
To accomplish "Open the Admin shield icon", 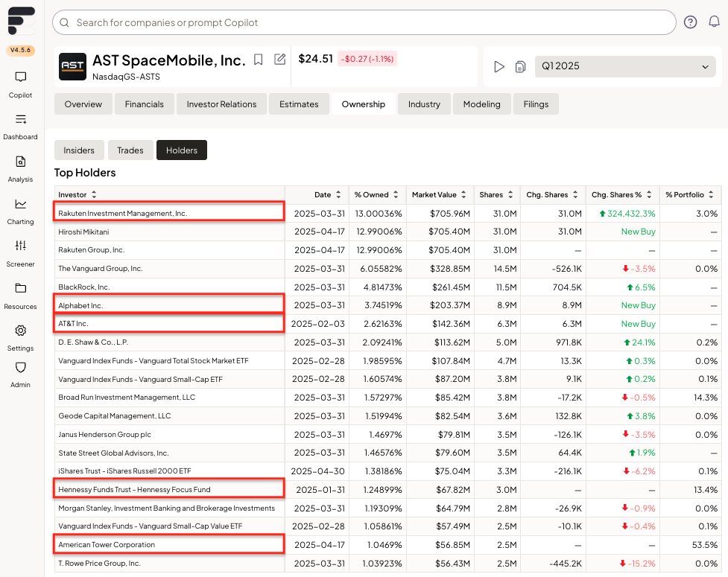I will [20, 367].
